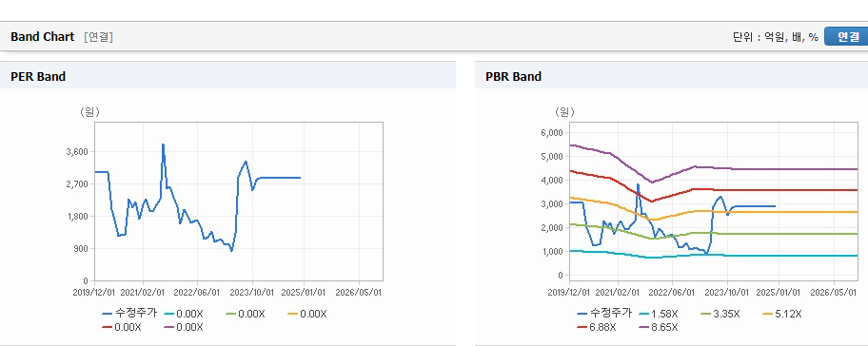This screenshot has width=868, height=346.
Task: Click 2021/02/01 date under PER chart
Action: pyautogui.click(x=143, y=293)
